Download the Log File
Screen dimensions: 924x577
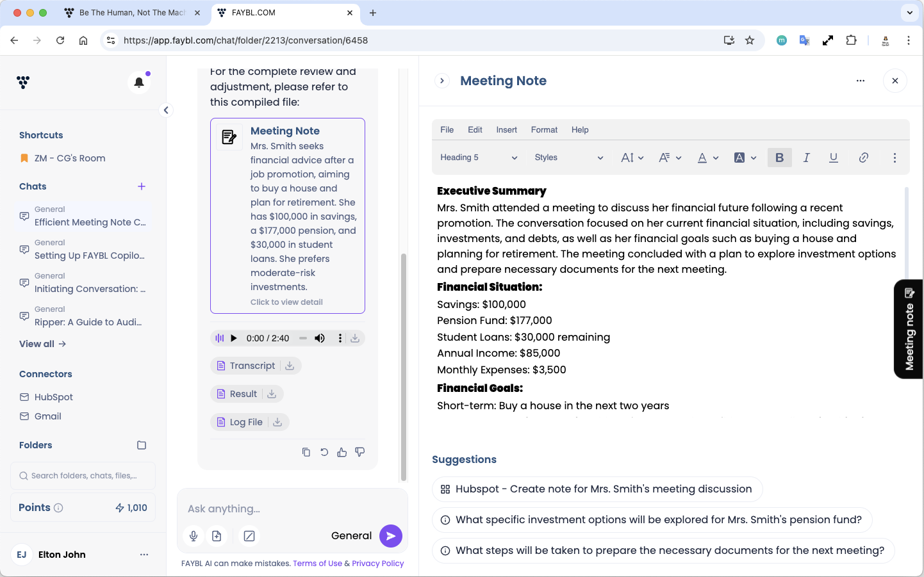tap(277, 422)
